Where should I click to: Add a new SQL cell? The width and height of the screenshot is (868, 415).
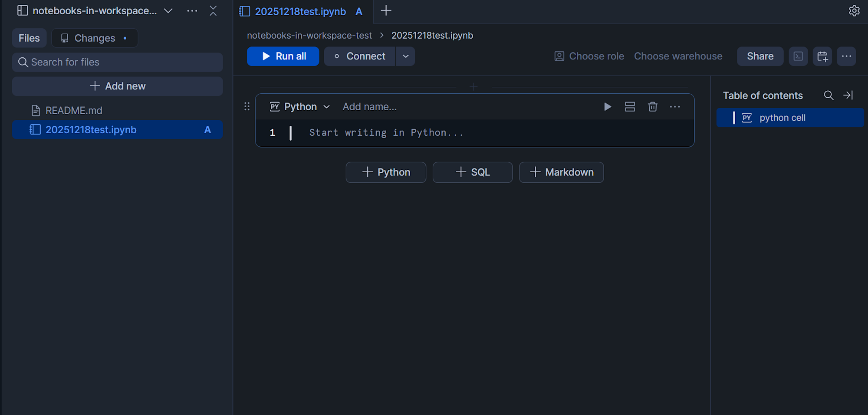[472, 172]
